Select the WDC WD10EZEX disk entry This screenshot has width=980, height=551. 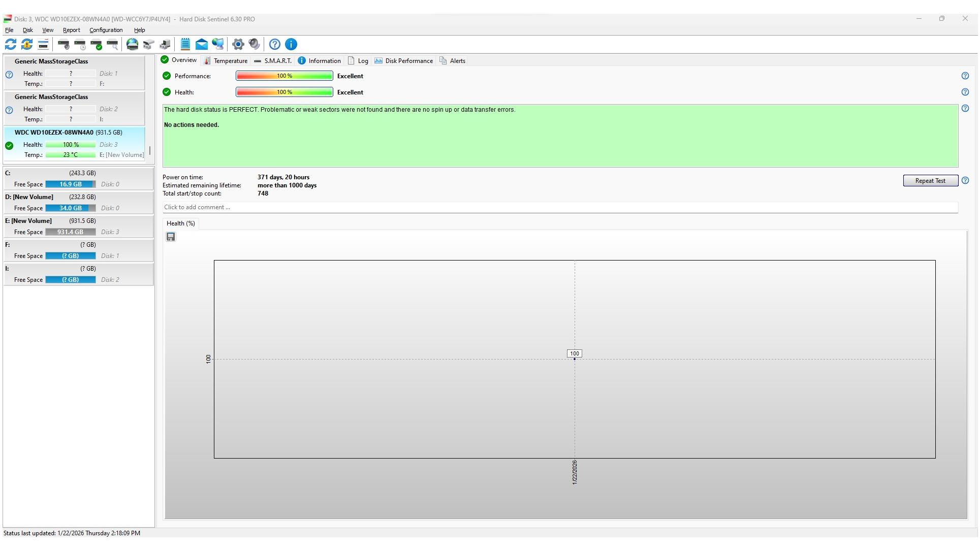tap(69, 133)
